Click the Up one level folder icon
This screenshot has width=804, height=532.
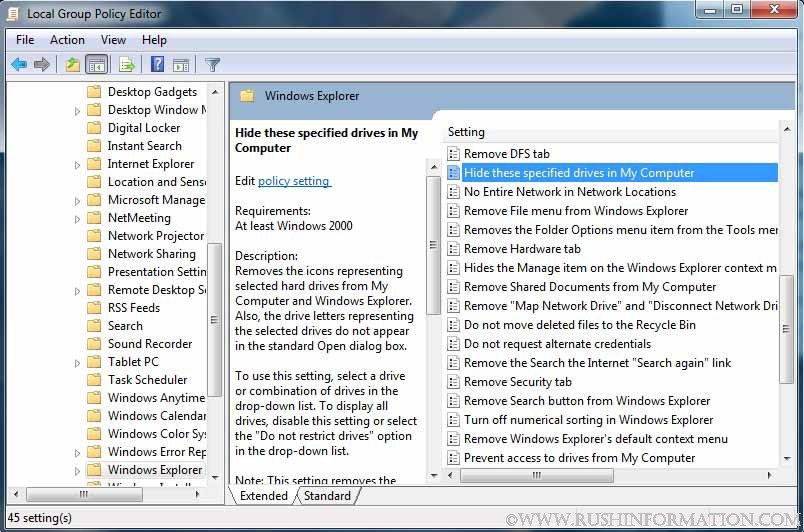click(x=72, y=65)
